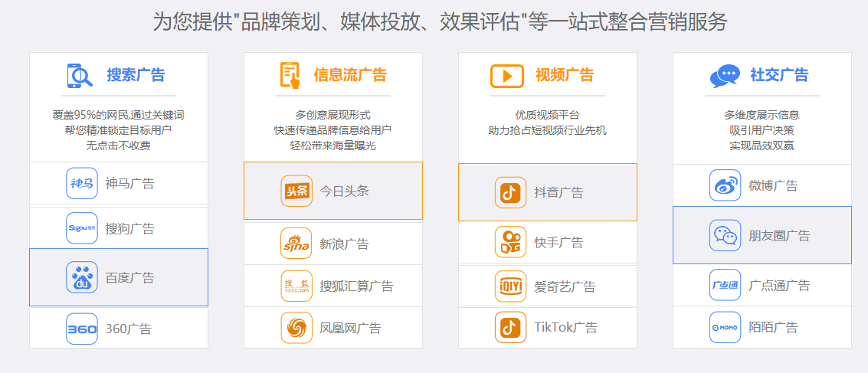Click the text 多创意展现形式

tap(333, 115)
